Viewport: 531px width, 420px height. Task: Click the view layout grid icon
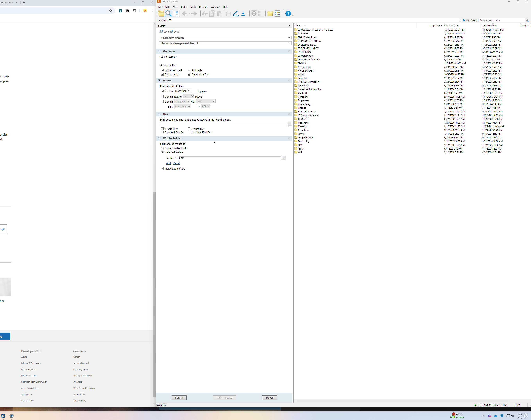(x=277, y=13)
